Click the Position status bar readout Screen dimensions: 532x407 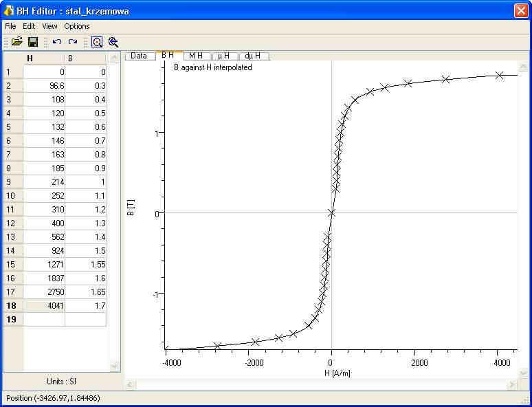coord(53,398)
